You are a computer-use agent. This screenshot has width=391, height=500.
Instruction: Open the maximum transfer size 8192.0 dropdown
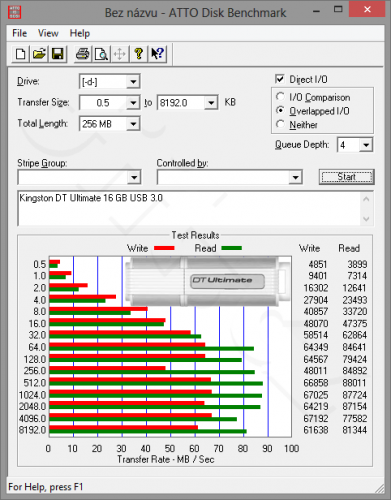tap(211, 103)
